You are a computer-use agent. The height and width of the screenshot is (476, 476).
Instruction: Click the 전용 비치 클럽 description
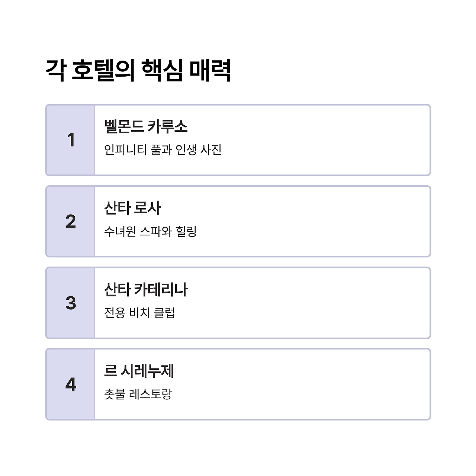pyautogui.click(x=139, y=313)
